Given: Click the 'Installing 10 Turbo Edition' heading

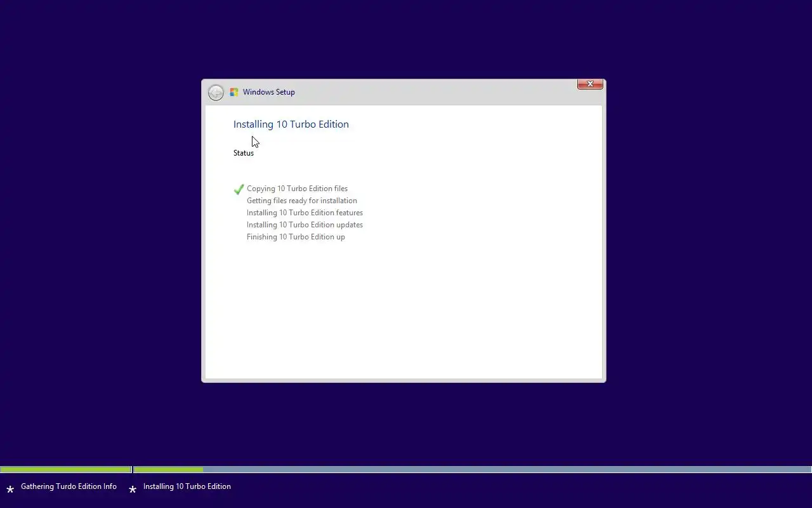Looking at the screenshot, I should (291, 124).
